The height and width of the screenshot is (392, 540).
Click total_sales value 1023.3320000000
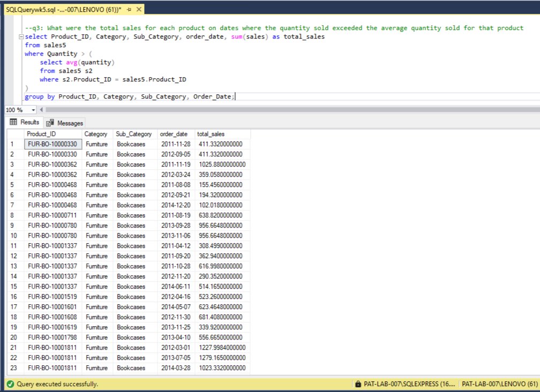222,368
